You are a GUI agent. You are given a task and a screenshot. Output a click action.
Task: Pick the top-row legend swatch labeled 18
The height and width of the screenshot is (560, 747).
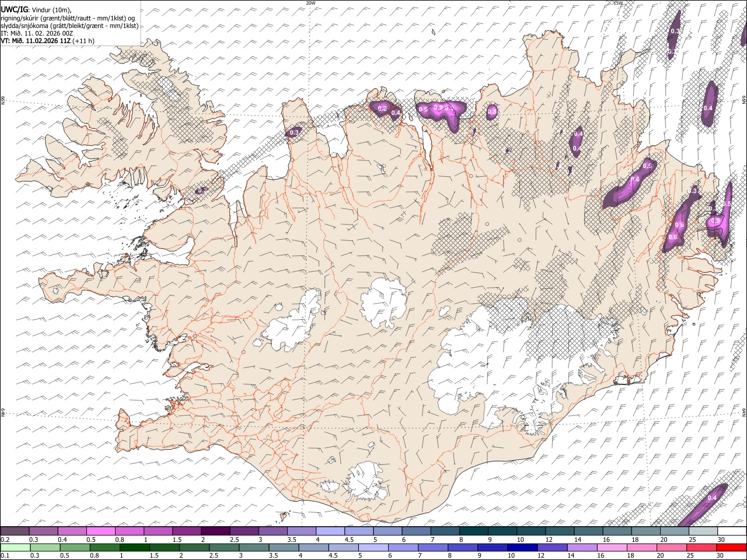[x=645, y=531]
